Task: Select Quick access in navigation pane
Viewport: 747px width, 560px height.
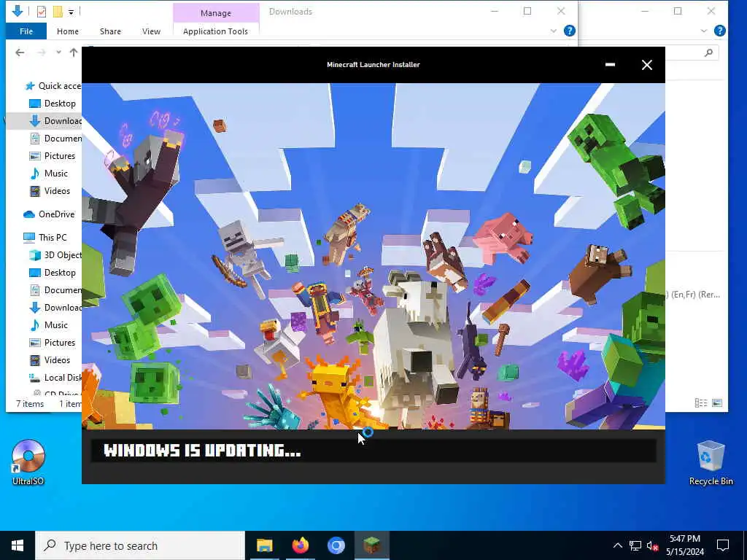Action: pos(53,86)
